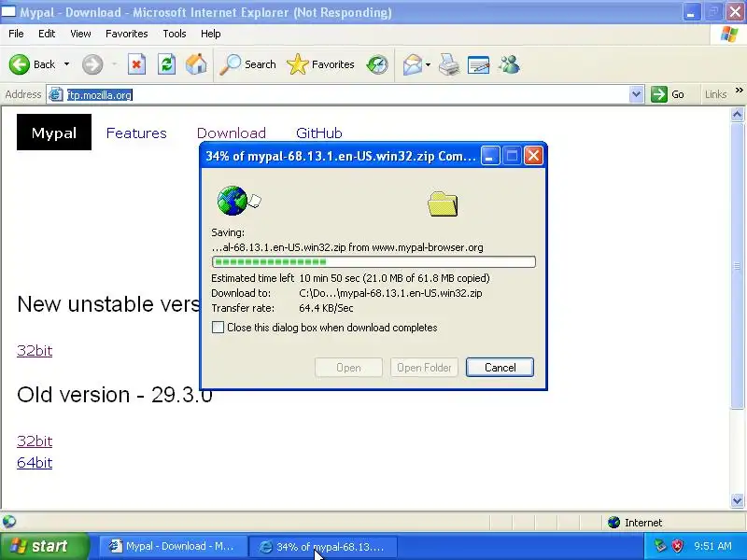
Task: Open the Search pane button
Action: click(247, 64)
